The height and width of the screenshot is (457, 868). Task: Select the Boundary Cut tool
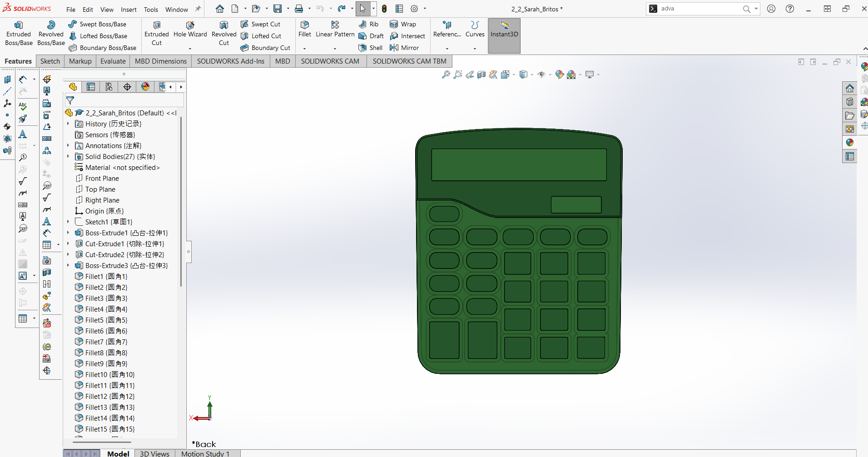pos(265,48)
